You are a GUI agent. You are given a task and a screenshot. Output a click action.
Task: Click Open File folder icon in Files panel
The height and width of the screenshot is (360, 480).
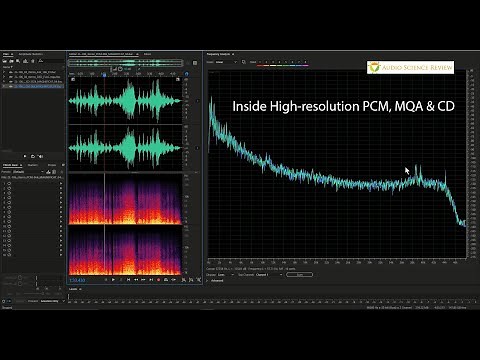click(5, 61)
